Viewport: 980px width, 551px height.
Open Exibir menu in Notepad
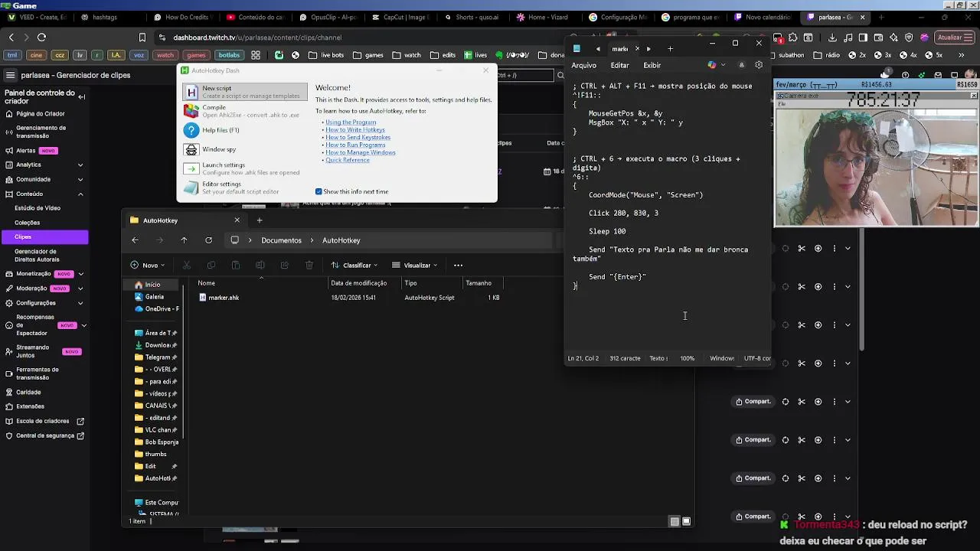pyautogui.click(x=652, y=66)
